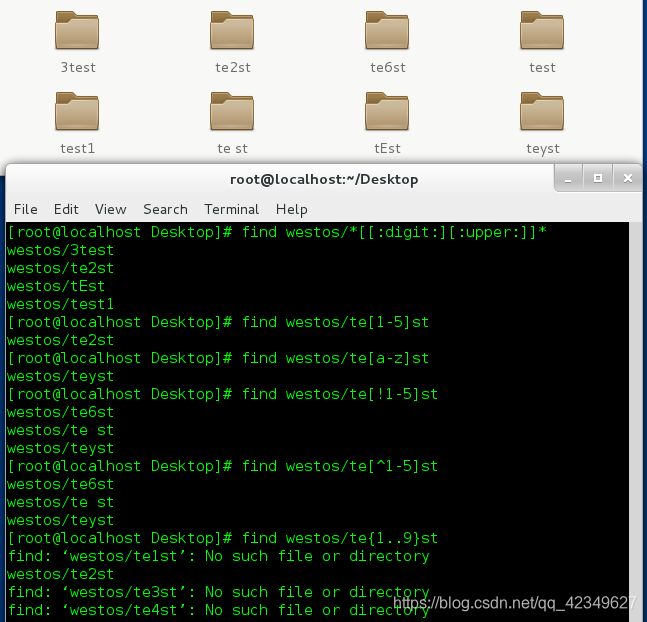Click the 'find westos/te{1..9}st' command line
This screenshot has height=622, width=647.
point(223,538)
